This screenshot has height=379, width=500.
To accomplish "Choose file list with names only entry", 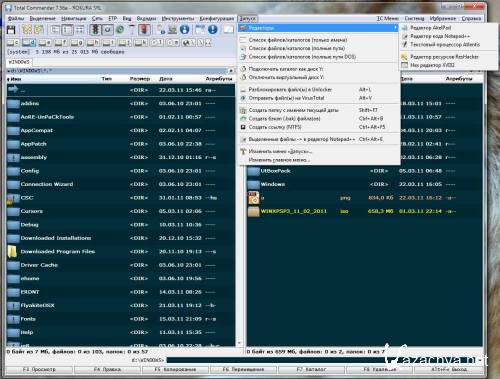I will pyautogui.click(x=319, y=40).
